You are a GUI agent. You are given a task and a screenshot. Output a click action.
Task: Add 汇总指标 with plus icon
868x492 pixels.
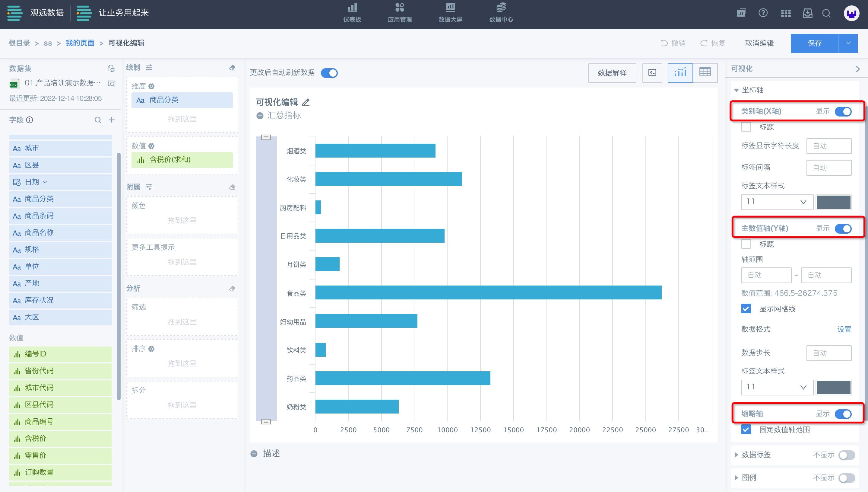pos(260,116)
